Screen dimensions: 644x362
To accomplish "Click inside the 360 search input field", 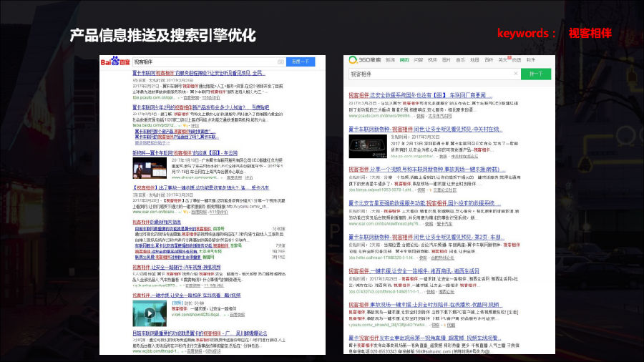I will 429,74.
